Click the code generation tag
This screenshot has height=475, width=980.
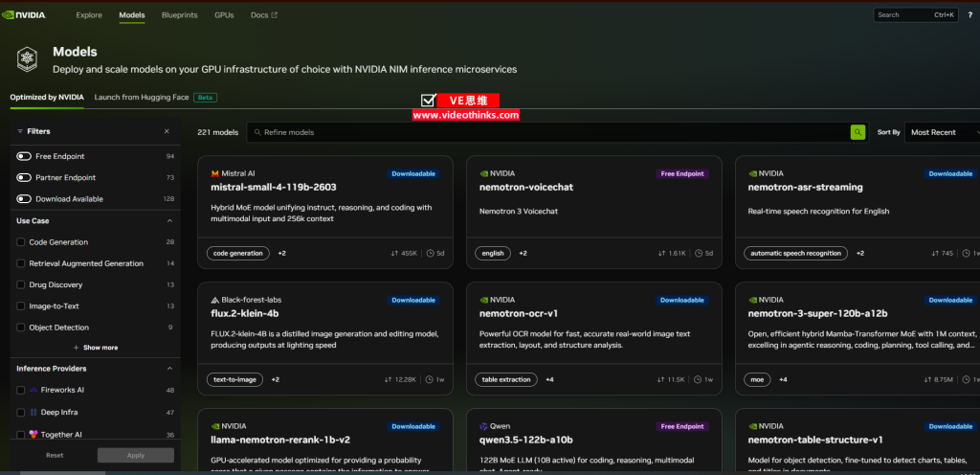pos(238,253)
